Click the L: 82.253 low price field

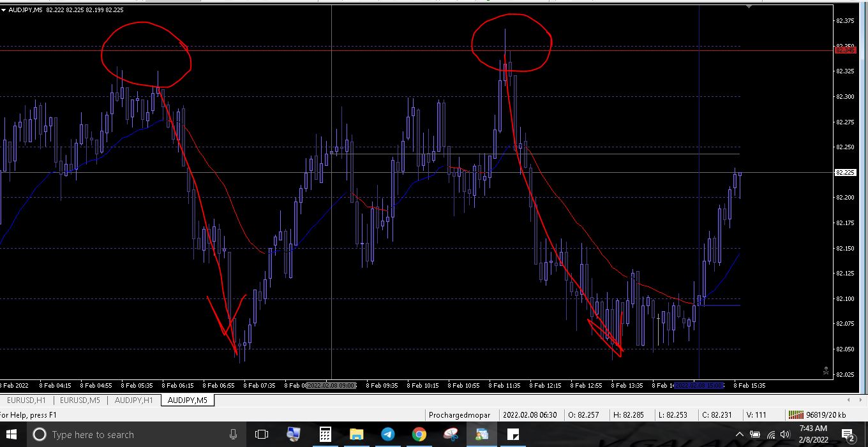pyautogui.click(x=673, y=414)
